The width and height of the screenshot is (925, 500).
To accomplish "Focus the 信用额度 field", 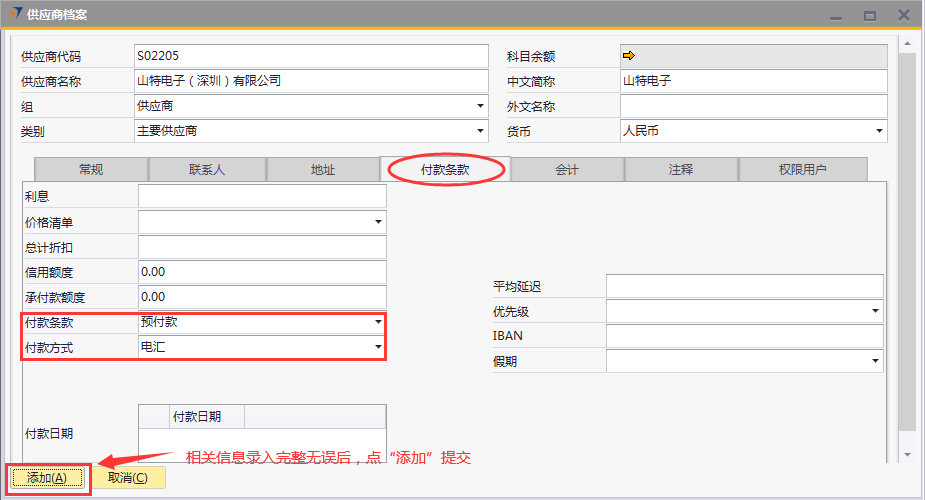I will [x=262, y=272].
